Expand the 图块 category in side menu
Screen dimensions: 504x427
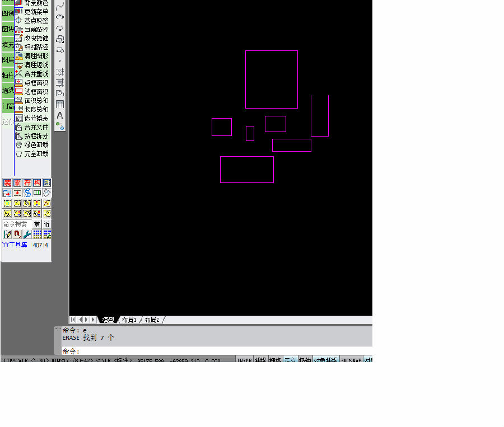tap(8, 29)
